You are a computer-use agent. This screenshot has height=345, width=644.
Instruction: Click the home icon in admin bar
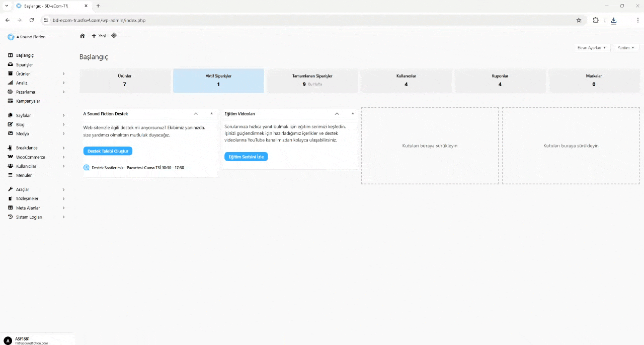tap(83, 36)
